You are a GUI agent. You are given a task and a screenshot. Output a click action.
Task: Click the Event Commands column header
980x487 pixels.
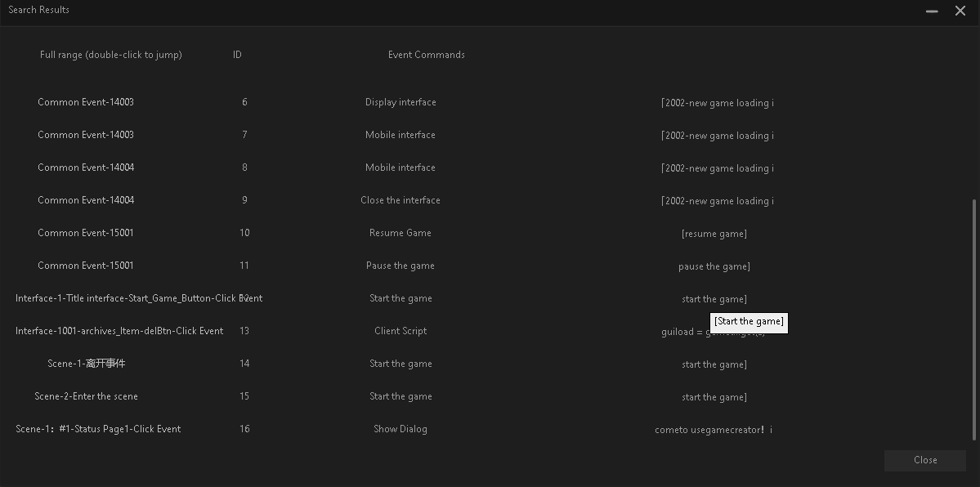coord(426,55)
